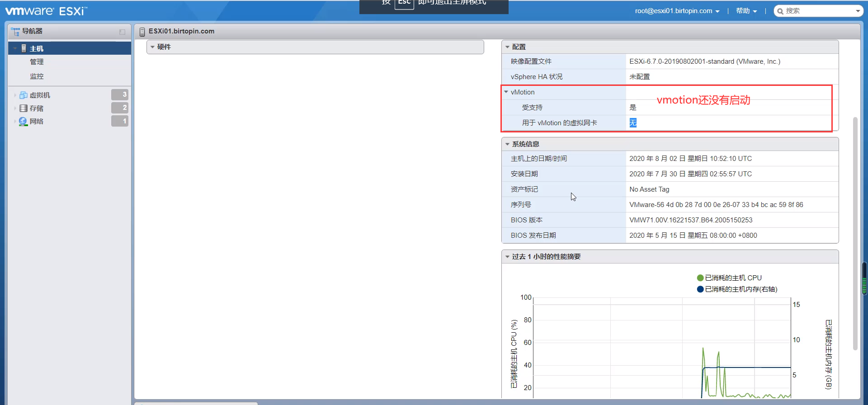Click the Virtual Machines icon
This screenshot has height=405, width=868.
[24, 95]
